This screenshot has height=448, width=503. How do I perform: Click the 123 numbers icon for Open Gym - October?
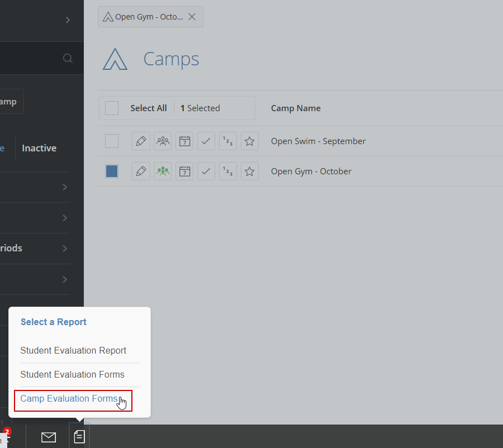point(228,171)
